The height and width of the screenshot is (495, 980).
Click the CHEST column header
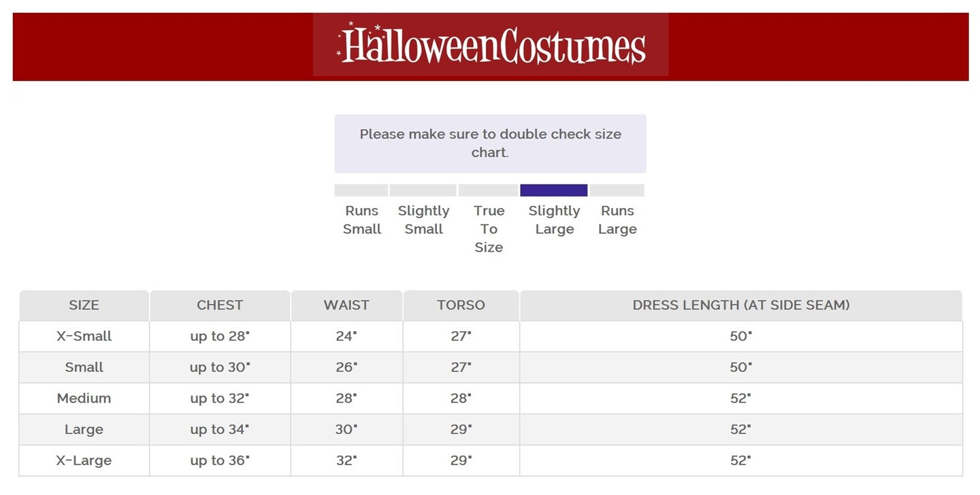point(220,305)
